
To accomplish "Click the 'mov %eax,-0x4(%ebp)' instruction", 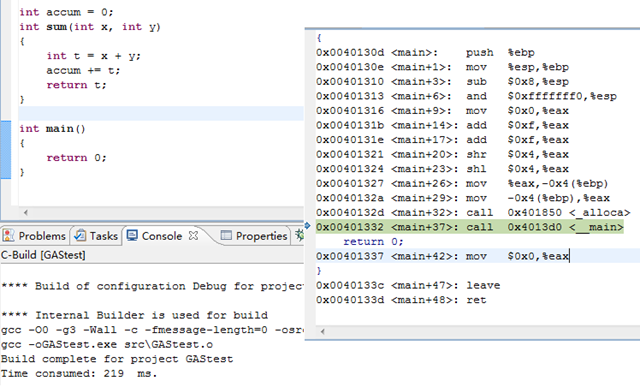I will [x=462, y=184].
